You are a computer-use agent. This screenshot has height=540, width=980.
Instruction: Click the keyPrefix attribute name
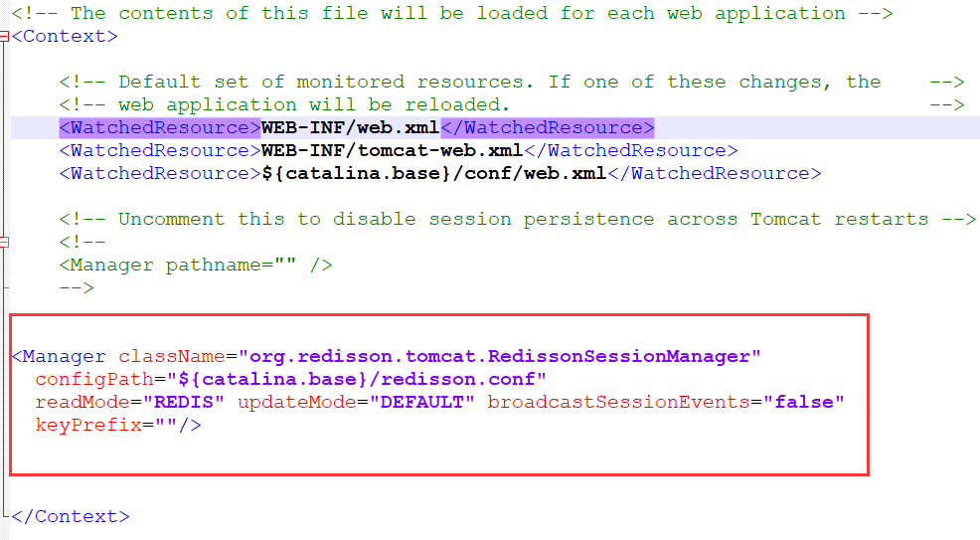[x=88, y=425]
